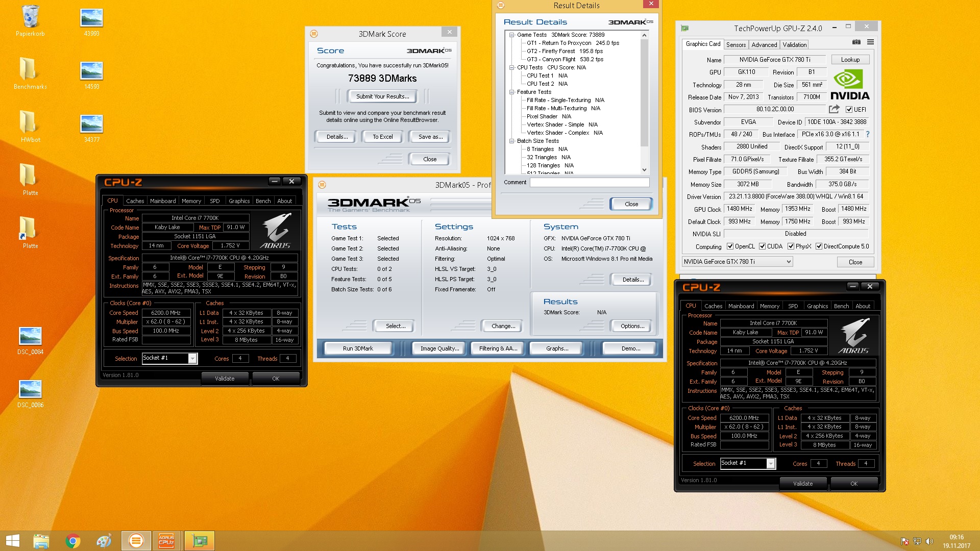Collapse the Game Tests tree node

pyautogui.click(x=511, y=35)
